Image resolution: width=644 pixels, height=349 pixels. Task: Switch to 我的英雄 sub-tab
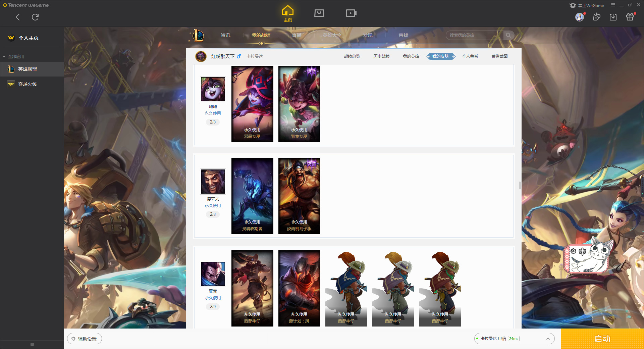411,56
